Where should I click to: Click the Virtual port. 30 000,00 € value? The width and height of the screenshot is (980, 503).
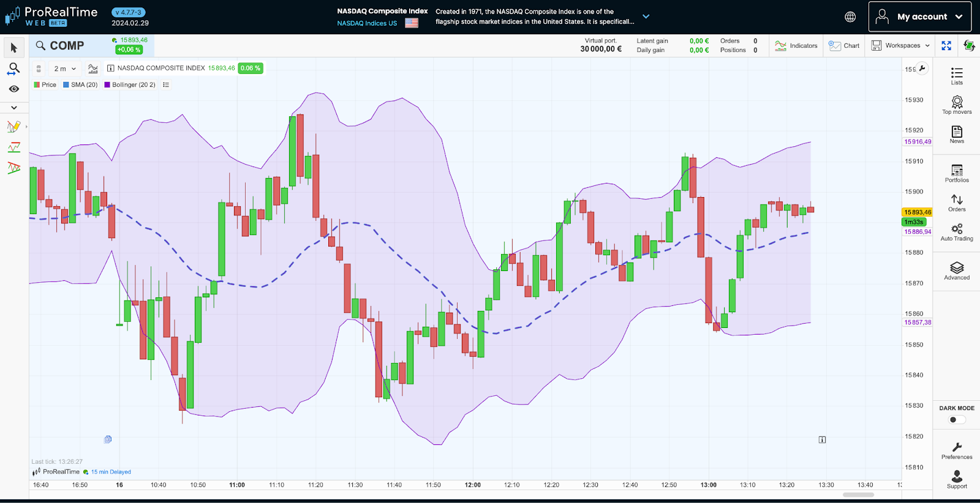coord(601,49)
